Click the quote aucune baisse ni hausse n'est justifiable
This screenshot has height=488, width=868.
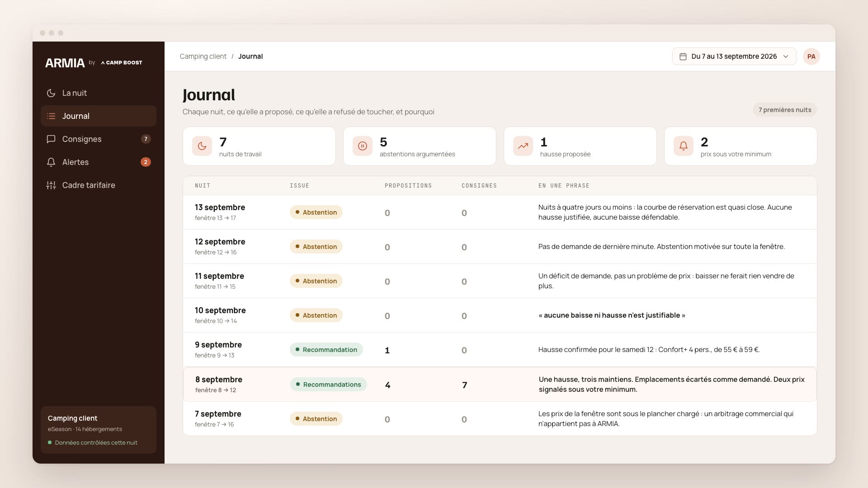tap(612, 315)
